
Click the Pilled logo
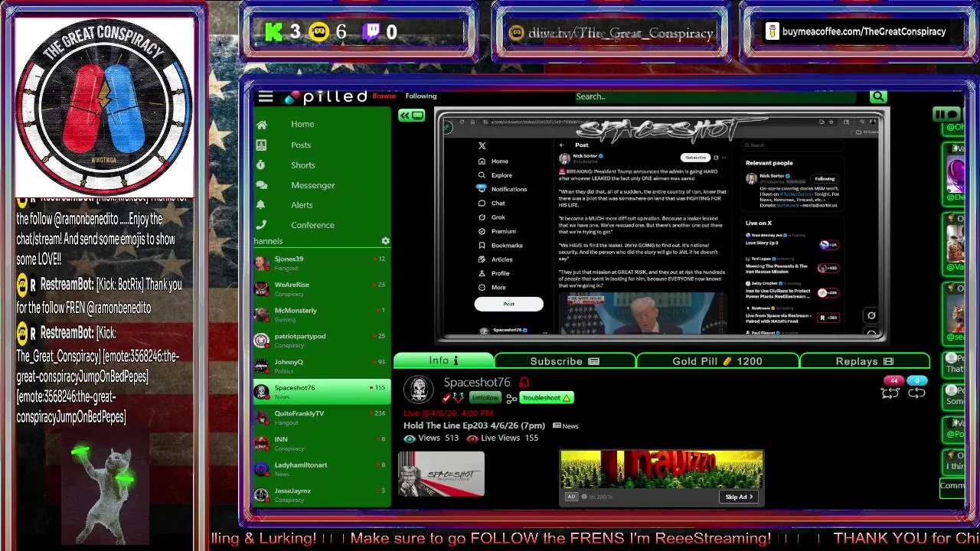(326, 96)
